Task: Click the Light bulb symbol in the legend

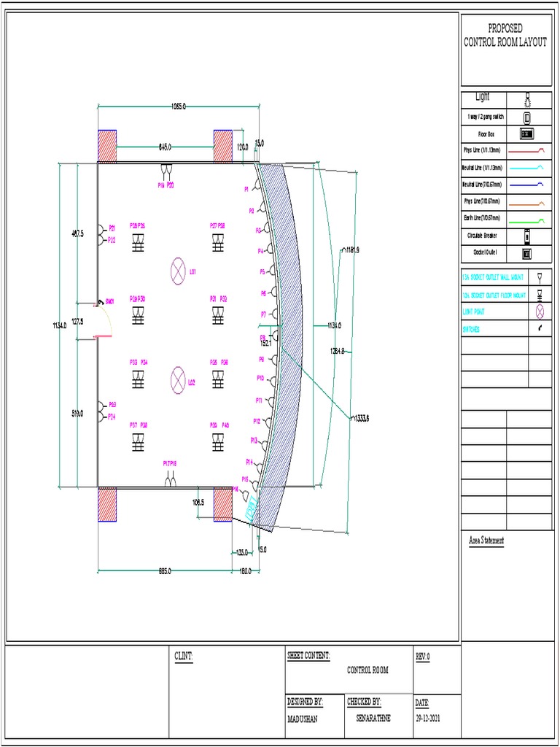Action: [527, 99]
